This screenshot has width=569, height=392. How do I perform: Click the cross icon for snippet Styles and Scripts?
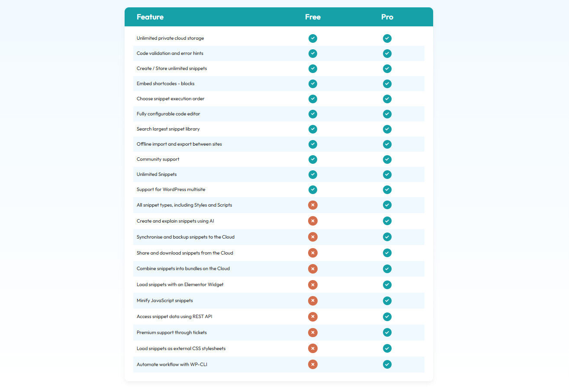(313, 205)
